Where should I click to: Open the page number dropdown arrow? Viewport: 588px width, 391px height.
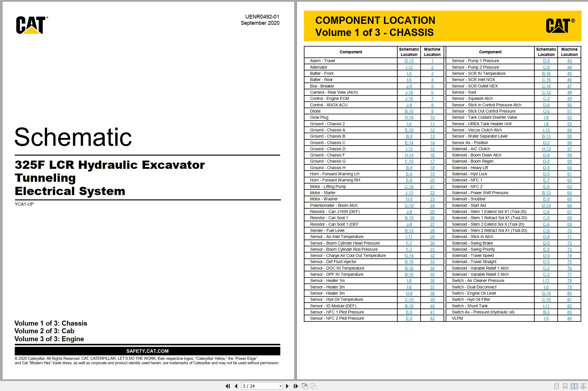[280, 386]
